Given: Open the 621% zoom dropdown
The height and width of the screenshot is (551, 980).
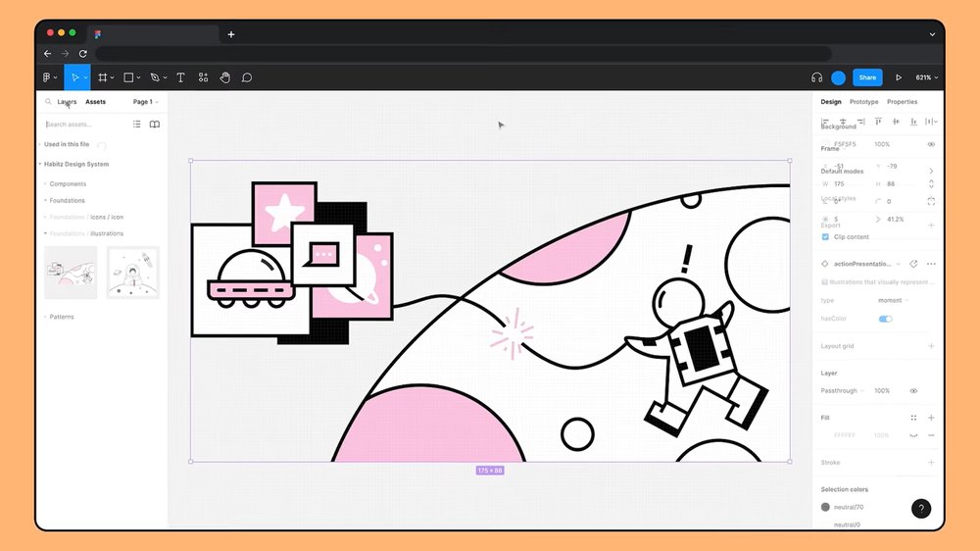Looking at the screenshot, I should tap(926, 77).
